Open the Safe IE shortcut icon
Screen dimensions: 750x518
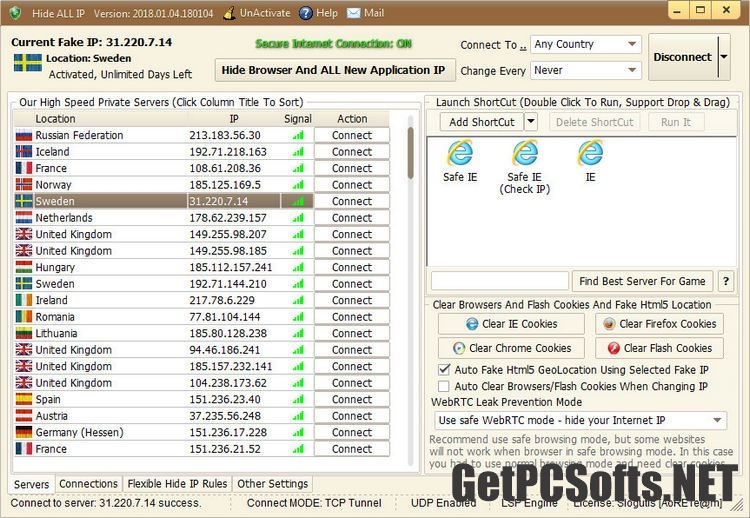click(x=460, y=153)
